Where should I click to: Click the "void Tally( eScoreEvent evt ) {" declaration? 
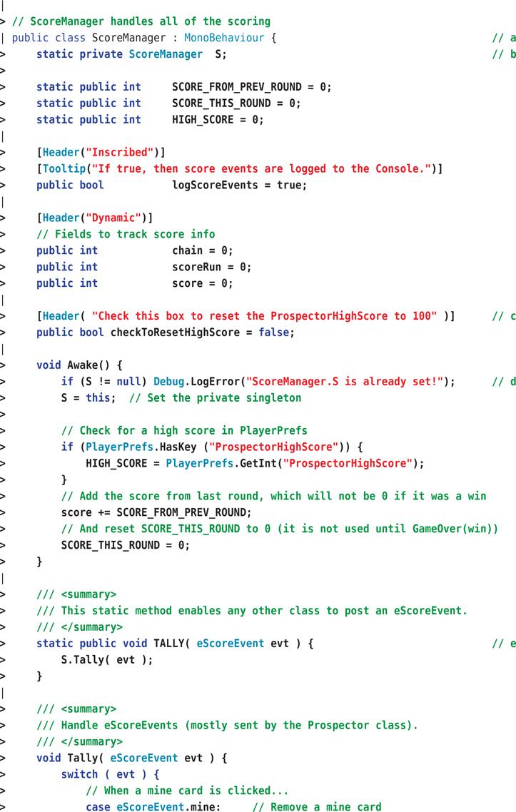click(x=132, y=758)
